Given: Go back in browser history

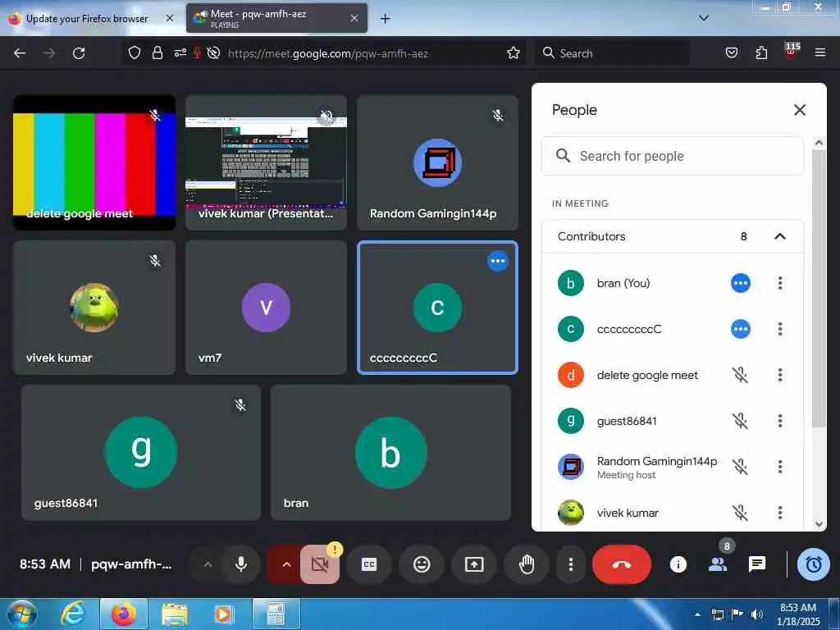Looking at the screenshot, I should point(20,53).
